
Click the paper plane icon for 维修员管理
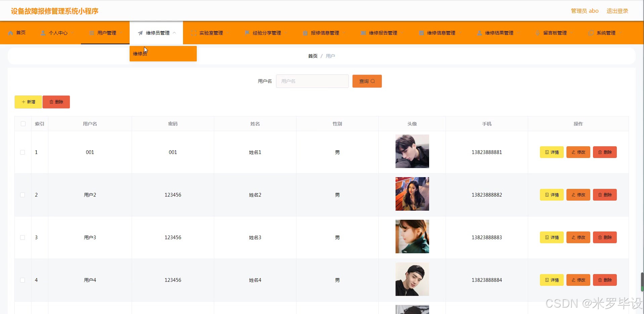140,33
